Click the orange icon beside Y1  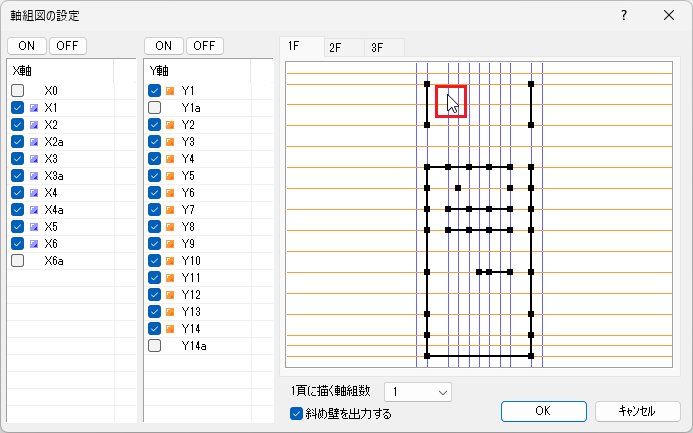(169, 91)
